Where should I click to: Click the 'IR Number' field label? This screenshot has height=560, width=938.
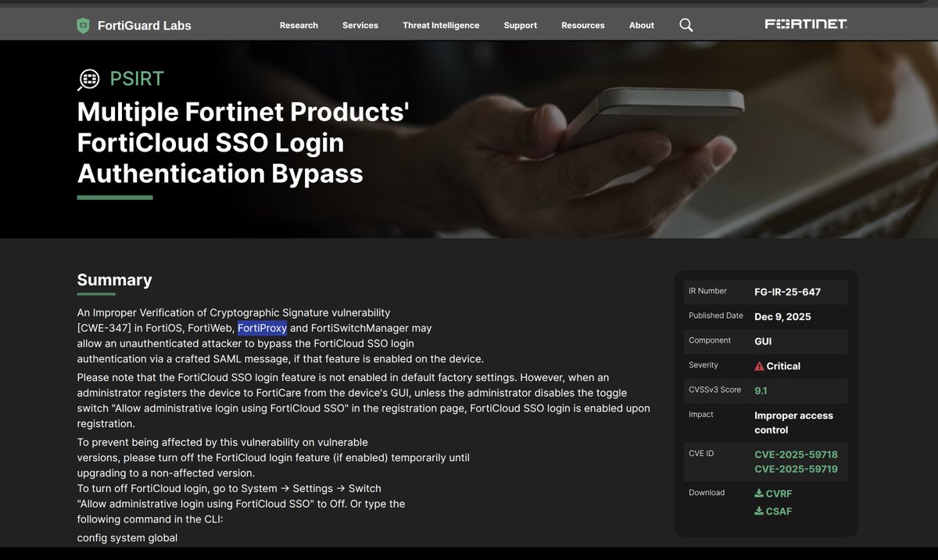point(707,291)
